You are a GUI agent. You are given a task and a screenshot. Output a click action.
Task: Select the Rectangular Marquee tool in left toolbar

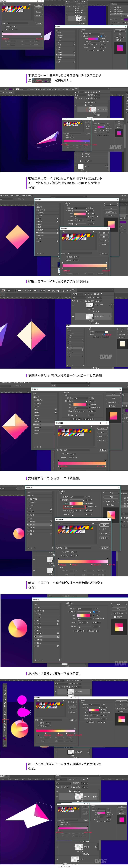[5, 691]
